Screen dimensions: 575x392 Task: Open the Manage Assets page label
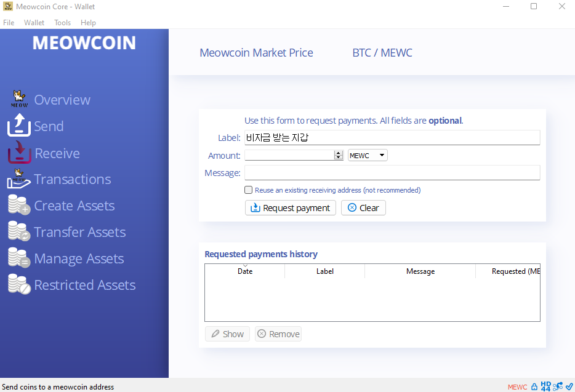pos(79,259)
